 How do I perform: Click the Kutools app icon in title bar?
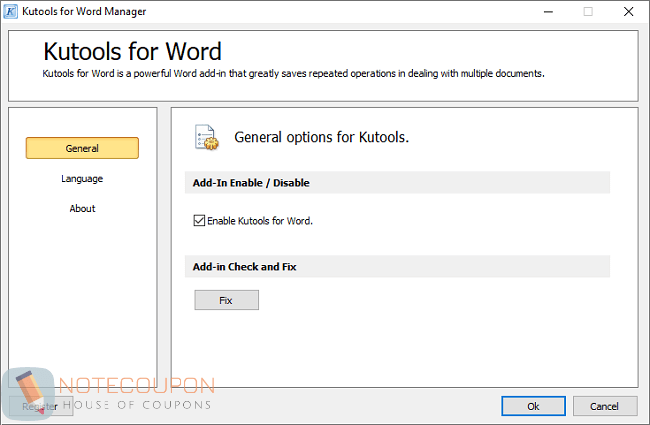click(x=10, y=11)
